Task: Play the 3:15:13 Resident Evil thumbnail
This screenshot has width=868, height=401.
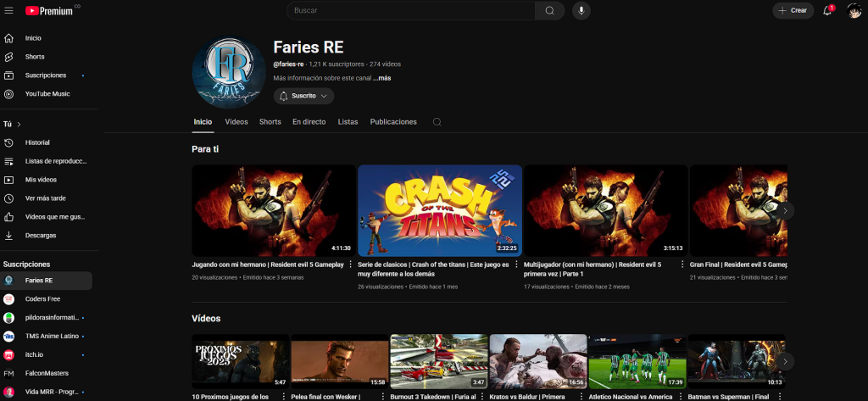Action: pyautogui.click(x=605, y=210)
